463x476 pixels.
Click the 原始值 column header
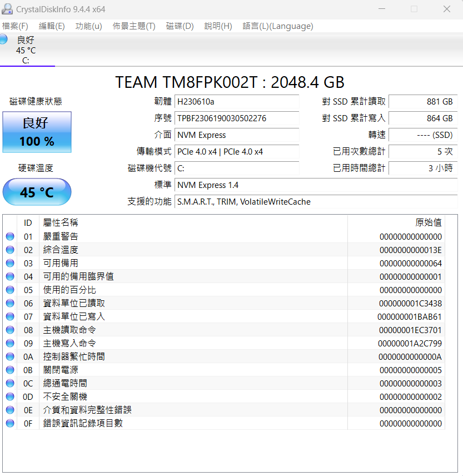point(428,222)
